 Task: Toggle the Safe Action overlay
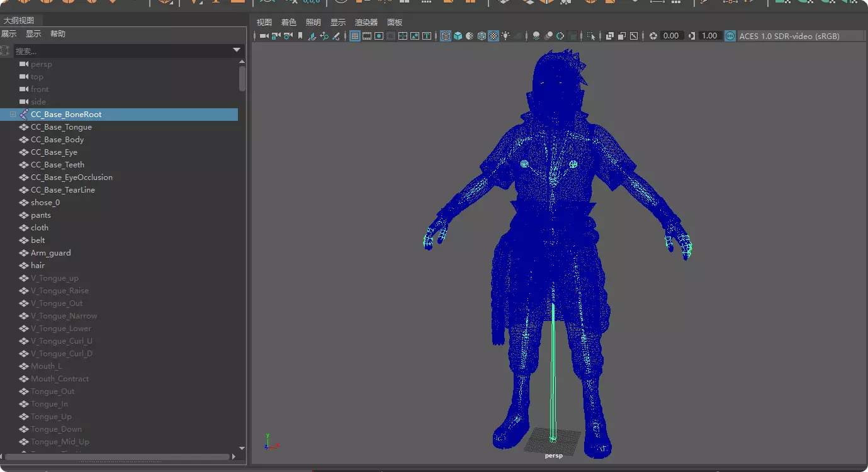point(415,36)
